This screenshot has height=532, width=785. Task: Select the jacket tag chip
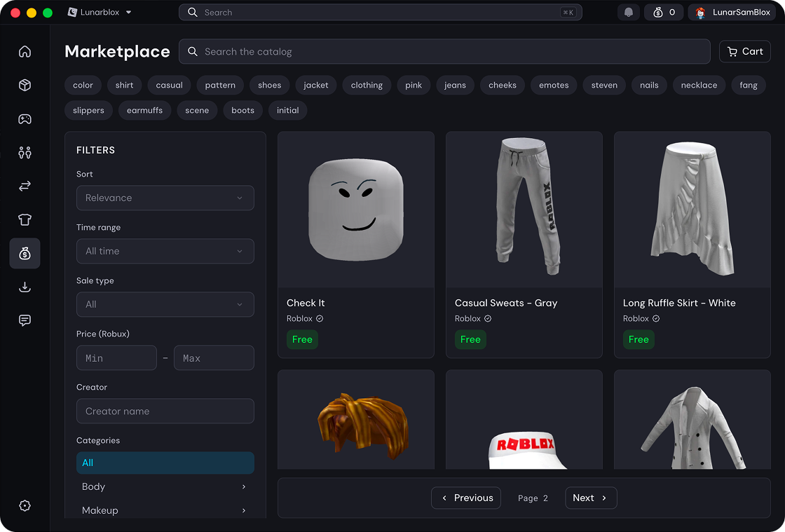(316, 85)
